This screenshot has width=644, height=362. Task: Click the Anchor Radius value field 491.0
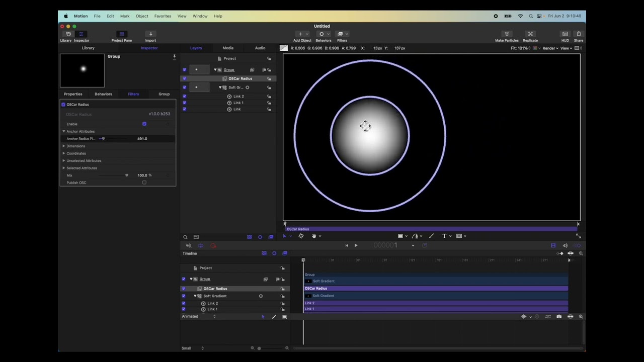pos(142,139)
